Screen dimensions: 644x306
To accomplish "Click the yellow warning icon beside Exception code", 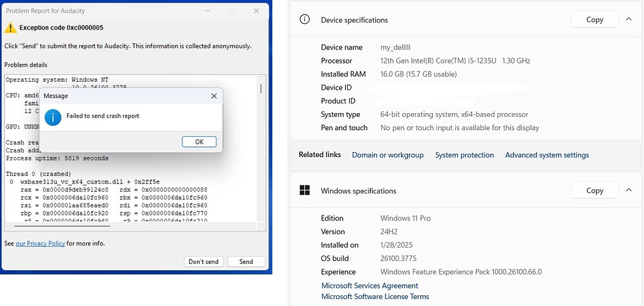I will point(10,28).
